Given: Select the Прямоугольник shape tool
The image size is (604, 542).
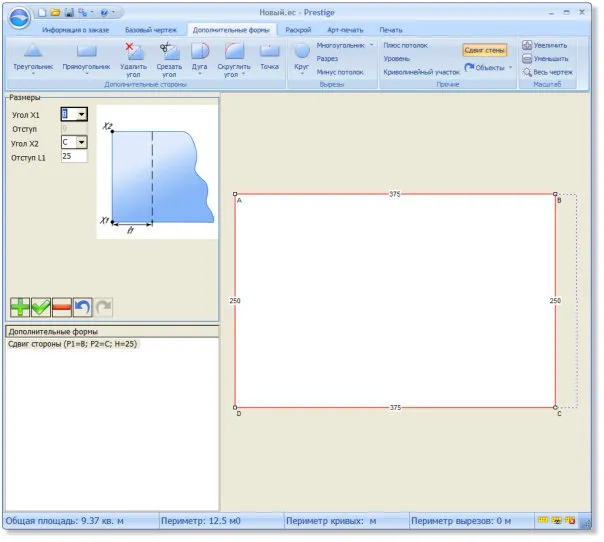Looking at the screenshot, I should pyautogui.click(x=86, y=56).
